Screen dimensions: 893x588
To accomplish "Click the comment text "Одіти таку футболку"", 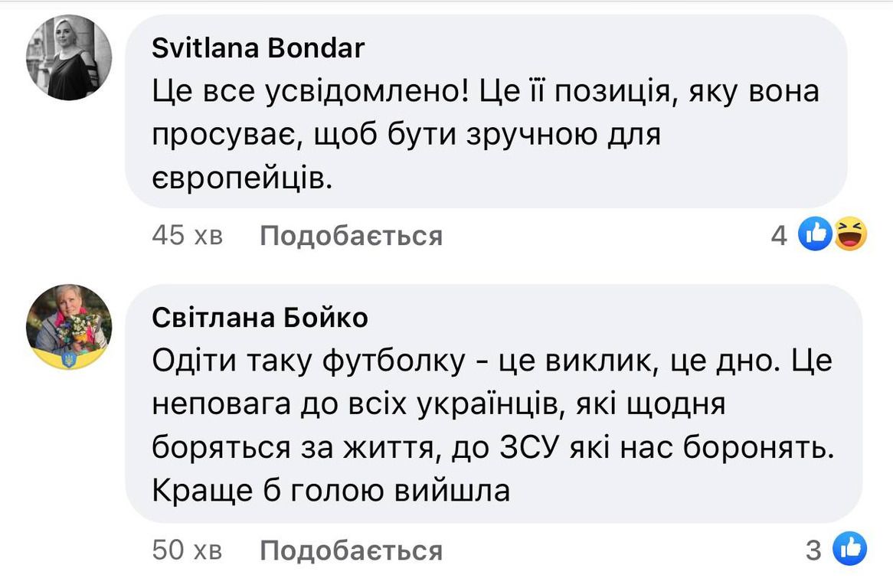I will click(309, 361).
